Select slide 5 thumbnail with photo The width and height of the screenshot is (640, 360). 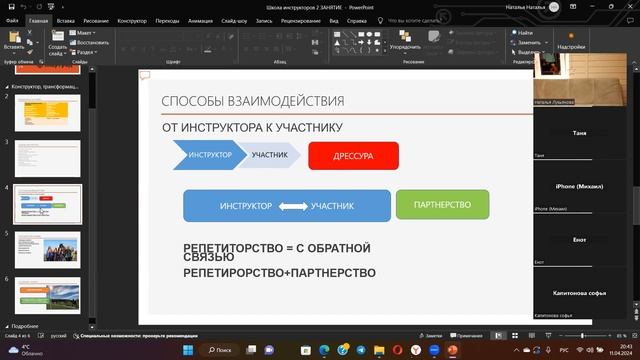48,250
